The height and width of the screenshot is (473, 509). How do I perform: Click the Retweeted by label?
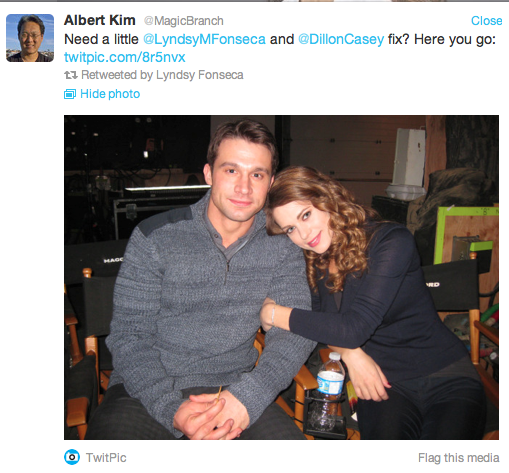[x=117, y=75]
